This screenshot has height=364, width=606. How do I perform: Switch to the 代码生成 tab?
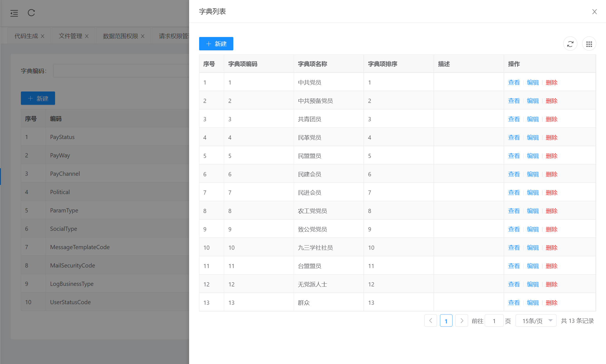tap(26, 36)
